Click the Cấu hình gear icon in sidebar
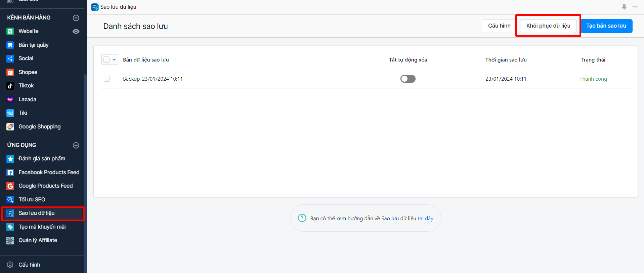644x273 pixels. click(x=10, y=265)
